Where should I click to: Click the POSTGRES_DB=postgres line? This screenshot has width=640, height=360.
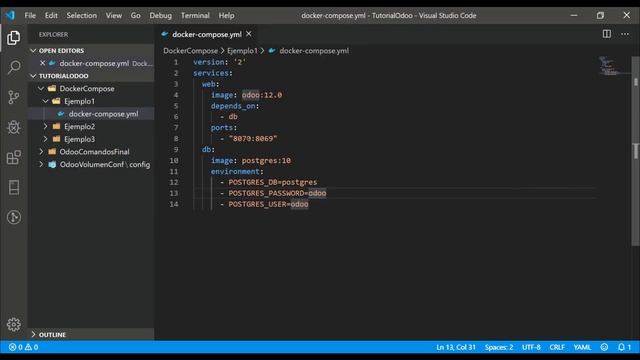coord(273,182)
